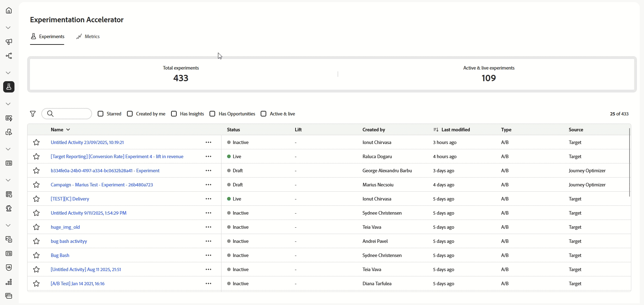Image resolution: width=644 pixels, height=305 pixels.
Task: Star the huge_img_old experiment
Action: click(36, 227)
